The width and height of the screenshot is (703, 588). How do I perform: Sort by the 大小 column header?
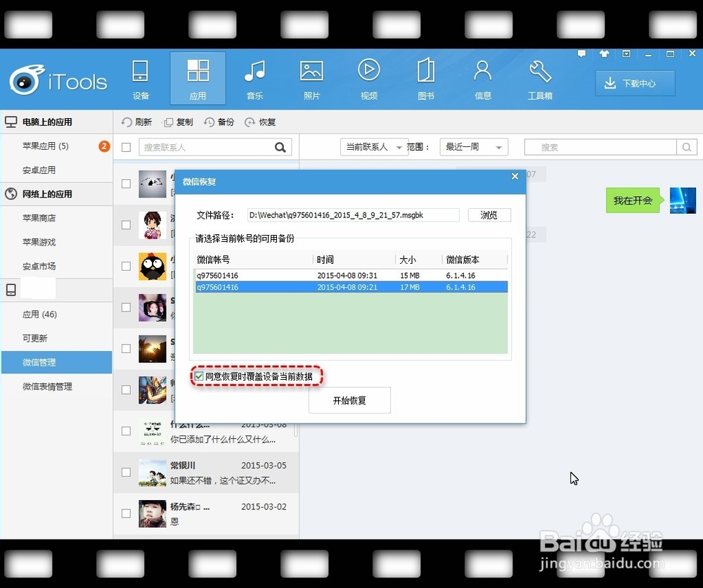419,260
